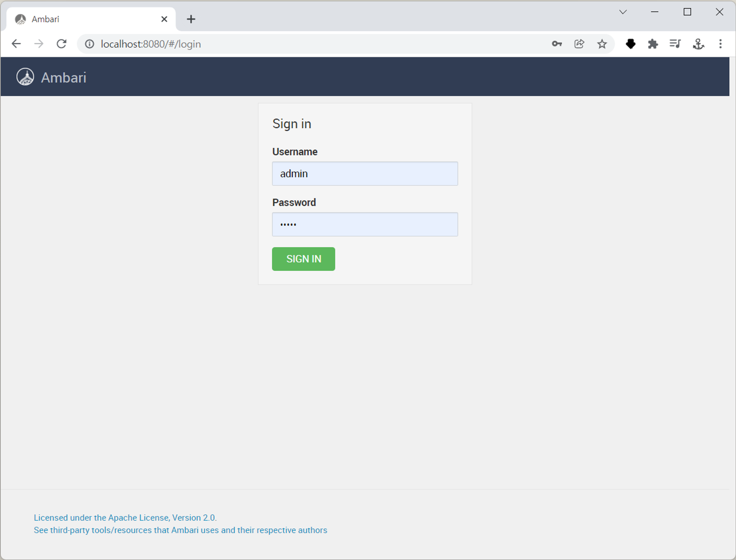The image size is (736, 560).
Task: Click the black shield extension icon
Action: pos(631,44)
